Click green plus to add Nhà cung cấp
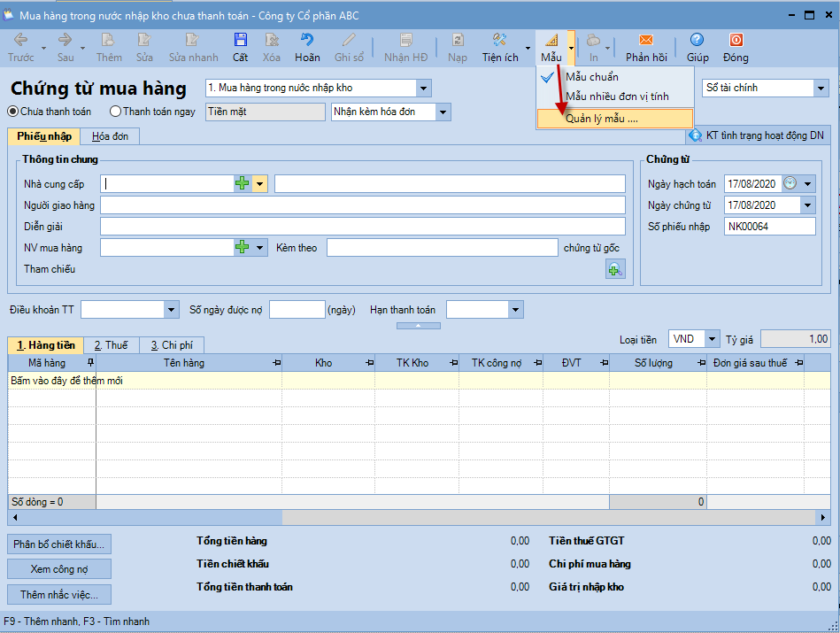 coord(243,183)
